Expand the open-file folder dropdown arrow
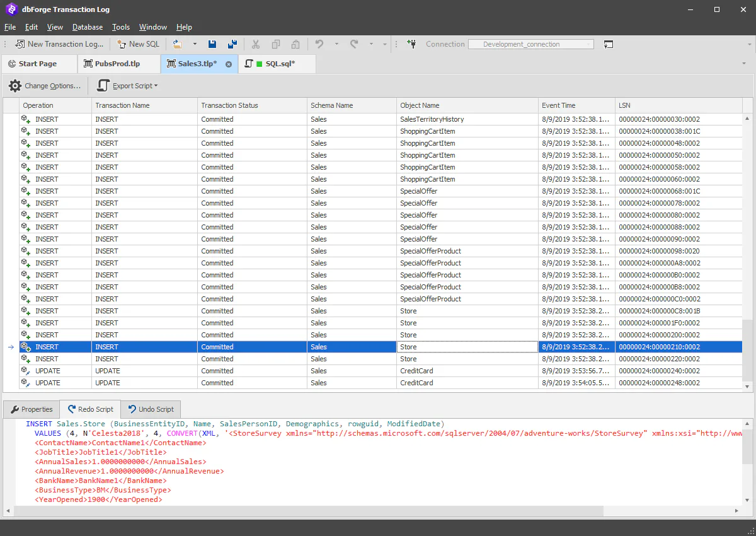This screenshot has width=756, height=536. tap(195, 44)
